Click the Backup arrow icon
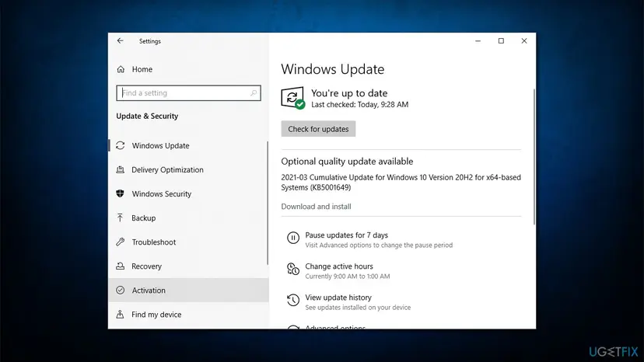This screenshot has width=644, height=362. coord(120,218)
